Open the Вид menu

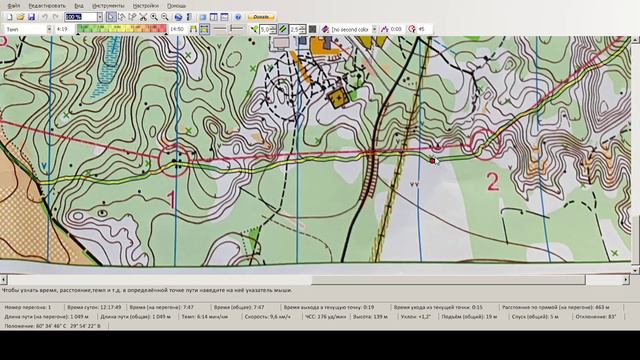tap(79, 6)
